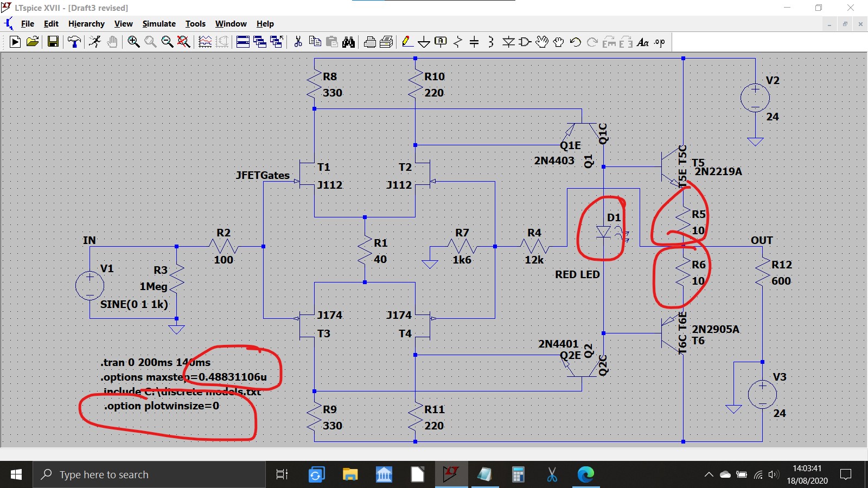This screenshot has height=488, width=868.
Task: Select the Zoom In magnifier tool
Action: 133,42
